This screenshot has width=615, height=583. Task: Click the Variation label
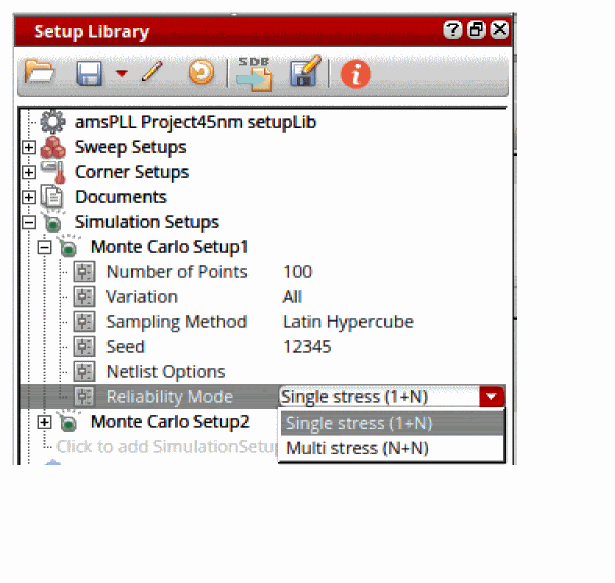(142, 297)
